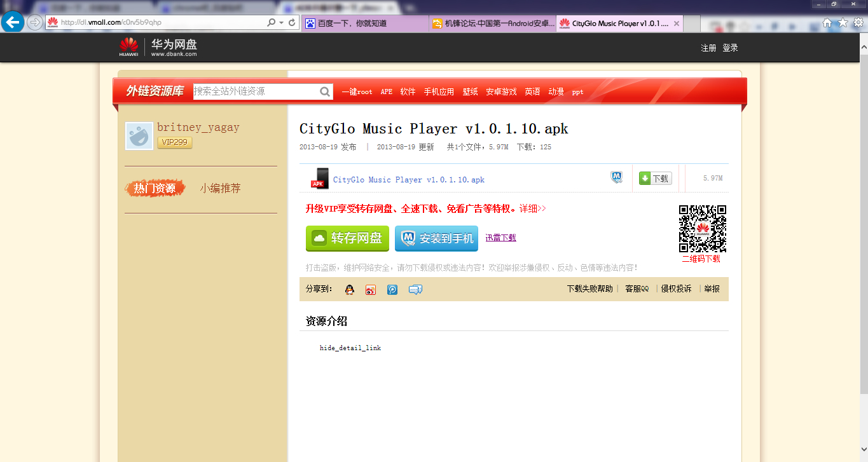Click the VIP299 badge
The image size is (868, 462).
(175, 142)
